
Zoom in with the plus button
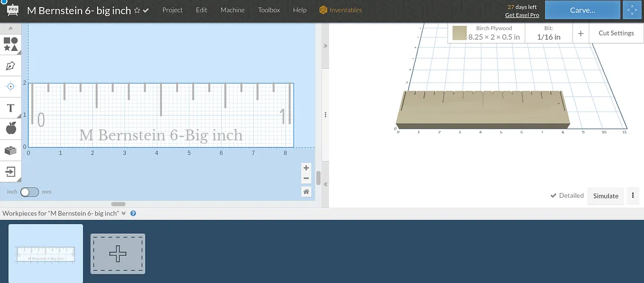tap(306, 168)
